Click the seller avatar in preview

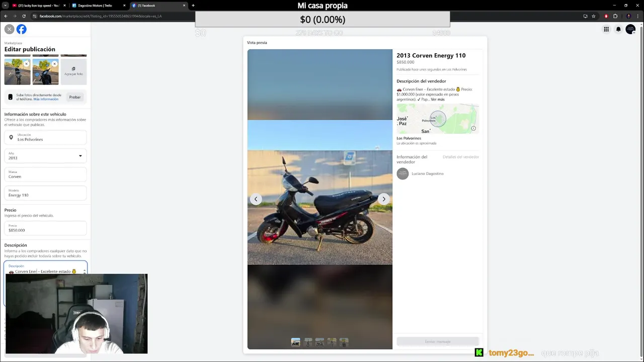click(403, 174)
